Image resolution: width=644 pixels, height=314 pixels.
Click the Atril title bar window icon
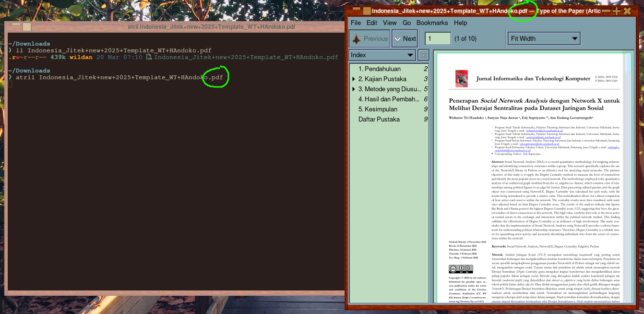367,11
